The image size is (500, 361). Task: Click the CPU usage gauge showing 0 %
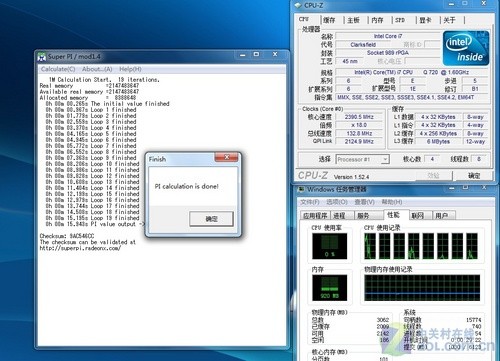pos(329,246)
